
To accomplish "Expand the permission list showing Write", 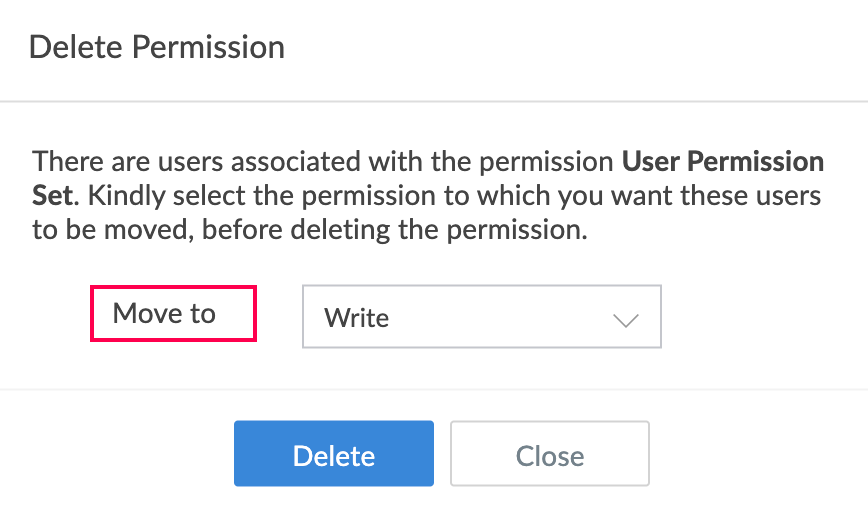I will 481,318.
